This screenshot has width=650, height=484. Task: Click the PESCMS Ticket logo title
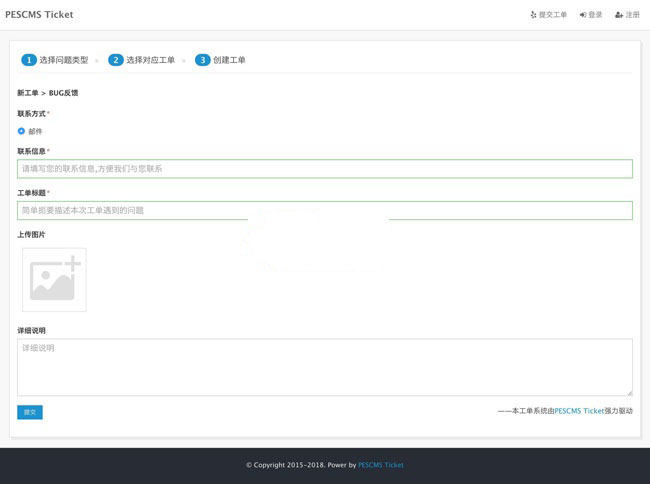point(39,15)
